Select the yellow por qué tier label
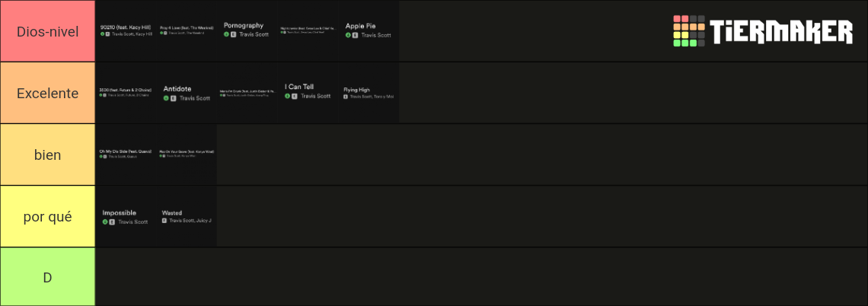This screenshot has width=868, height=306. click(48, 216)
